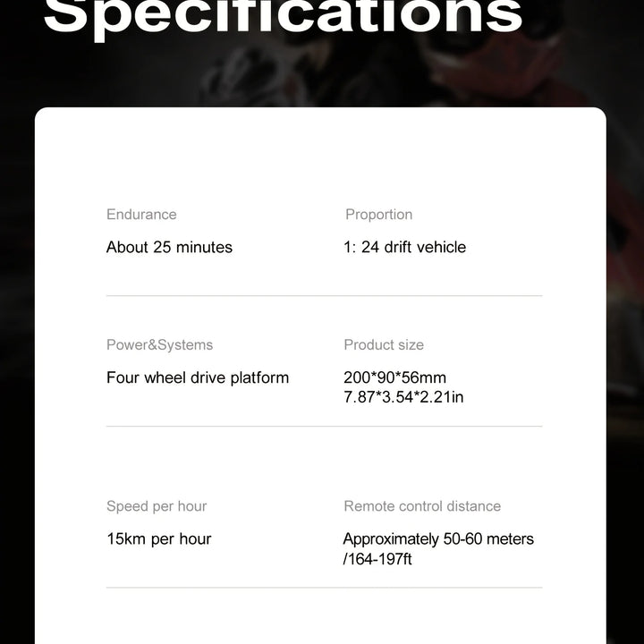Click the divider below Speed per hour row

[324, 588]
